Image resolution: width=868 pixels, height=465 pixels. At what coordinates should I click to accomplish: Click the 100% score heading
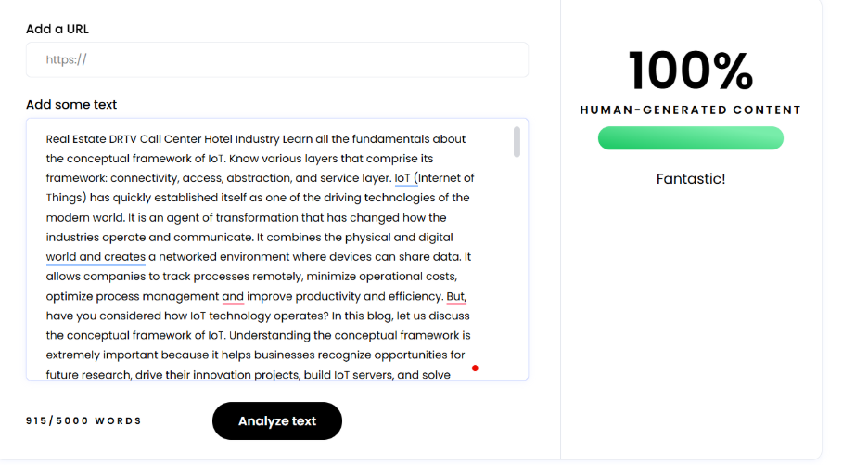(690, 71)
